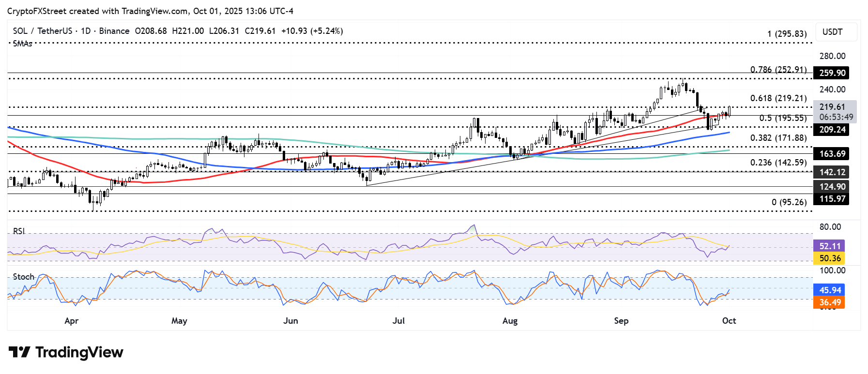The image size is (868, 374).
Task: Expand the SMAs indicator legend
Action: pos(22,44)
